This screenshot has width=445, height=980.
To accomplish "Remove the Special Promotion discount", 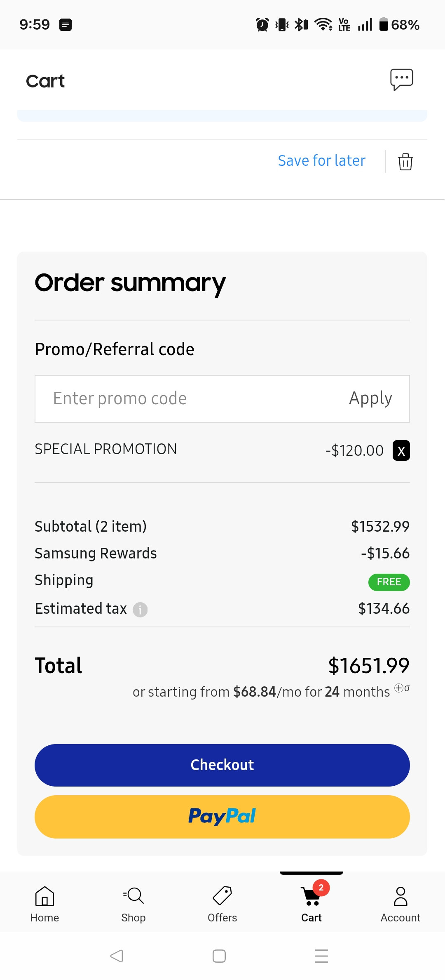I will [401, 450].
